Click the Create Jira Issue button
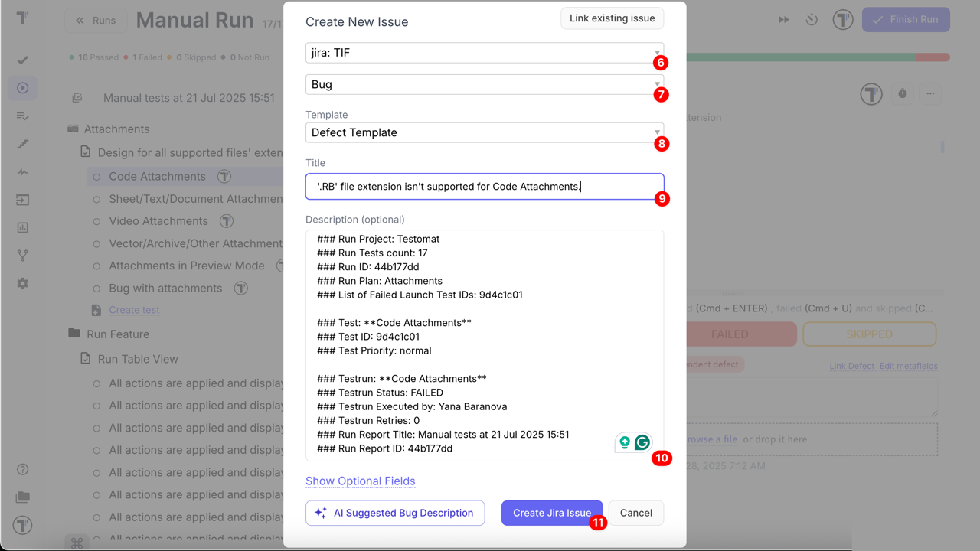Screen dimensions: 980x551 tap(552, 513)
